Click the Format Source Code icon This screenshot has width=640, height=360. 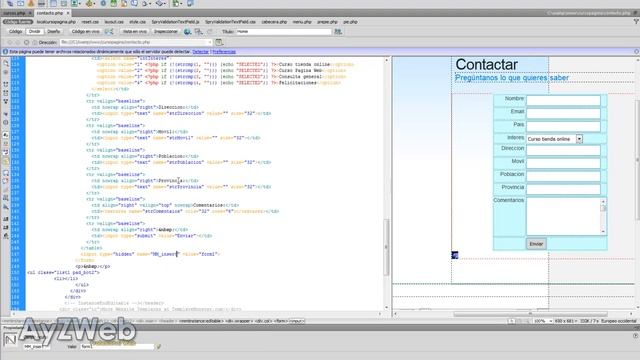[x=6, y=236]
